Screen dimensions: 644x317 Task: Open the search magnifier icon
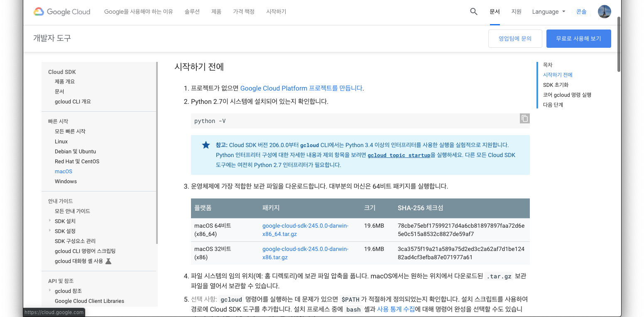click(474, 12)
